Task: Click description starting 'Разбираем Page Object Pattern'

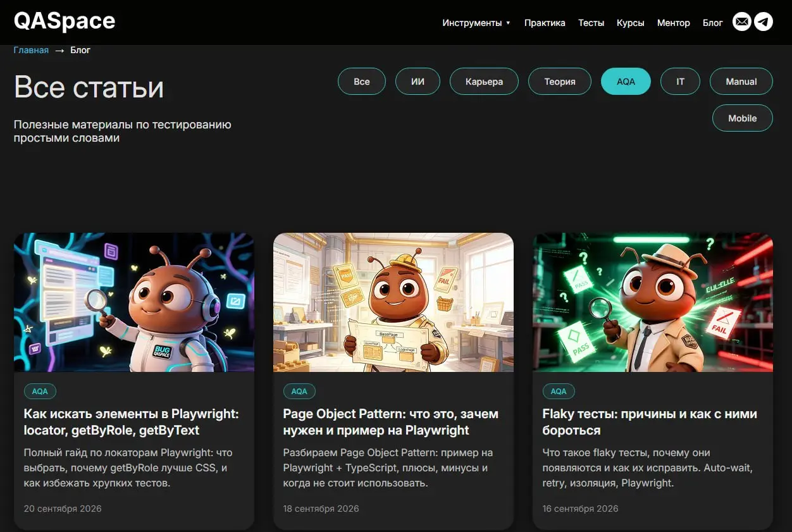Action: coord(388,468)
